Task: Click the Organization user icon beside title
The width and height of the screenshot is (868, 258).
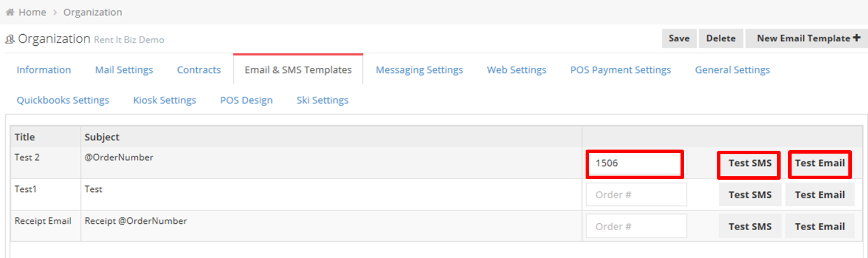Action: coord(10,39)
